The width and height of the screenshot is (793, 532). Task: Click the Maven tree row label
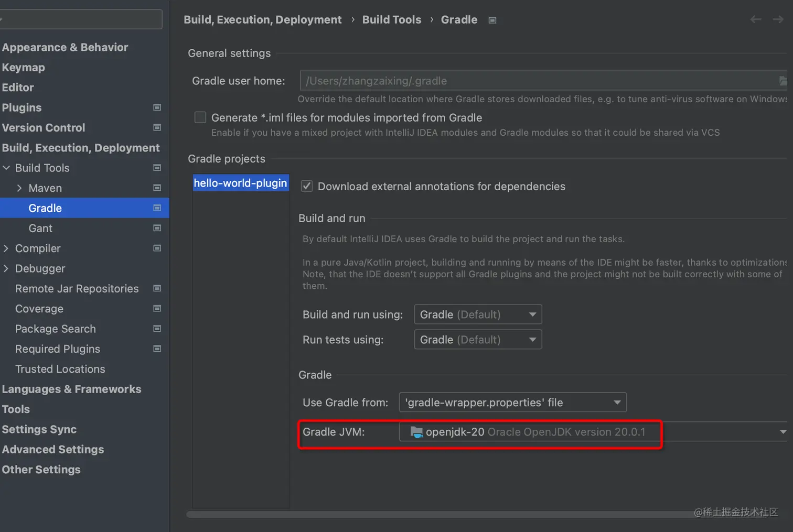[x=45, y=188]
